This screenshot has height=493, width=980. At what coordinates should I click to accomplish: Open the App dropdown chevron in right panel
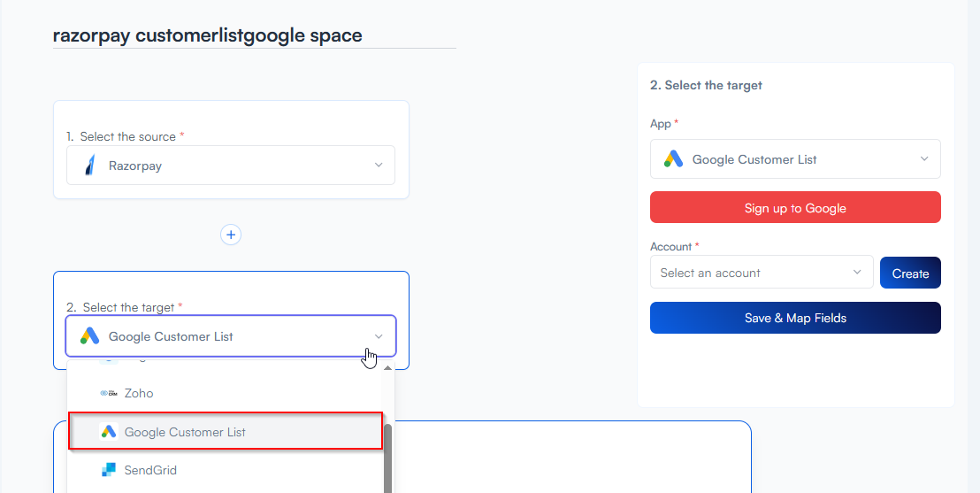pyautogui.click(x=924, y=159)
